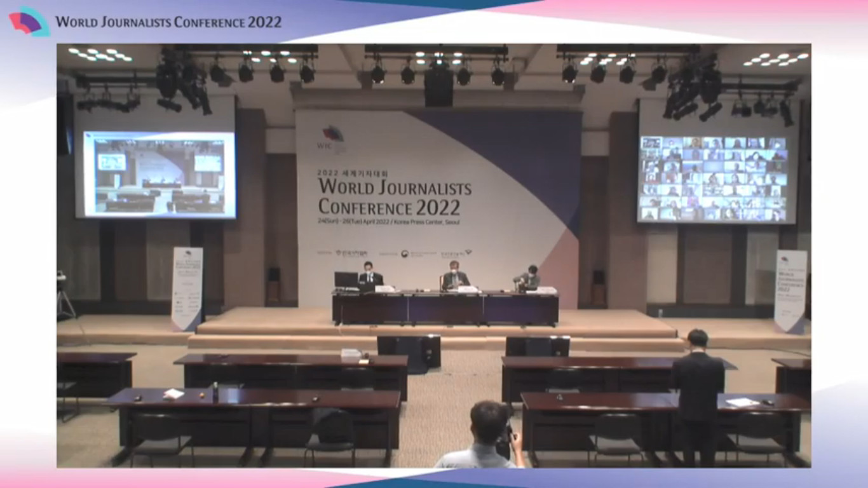Select the right projection screen with participant grid
This screenshot has width=868, height=488.
click(x=716, y=178)
